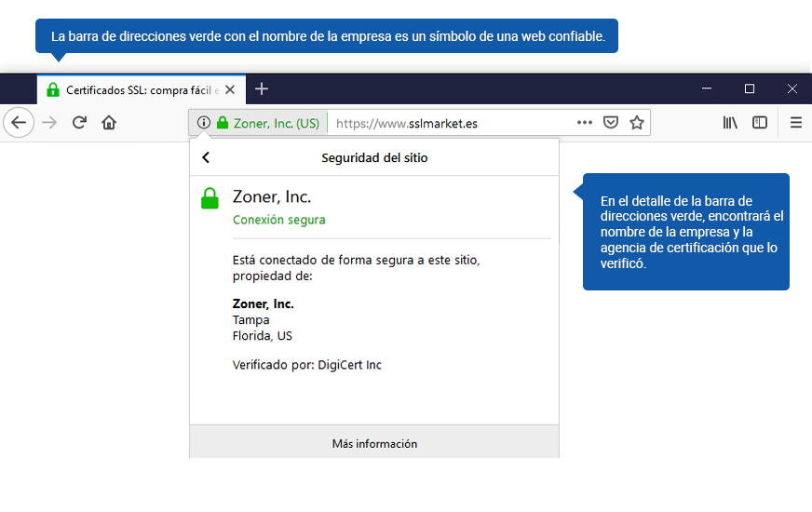The image size is (812, 512).
Task: Reload the current page
Action: point(79,123)
